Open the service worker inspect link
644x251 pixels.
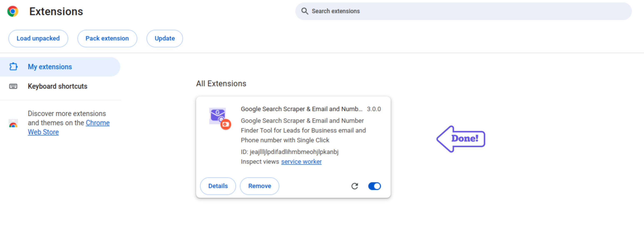pyautogui.click(x=301, y=162)
